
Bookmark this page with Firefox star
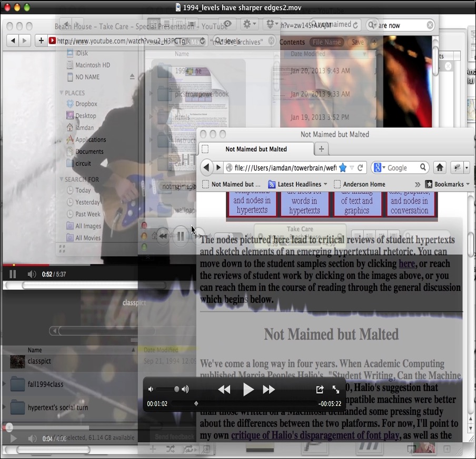343,167
